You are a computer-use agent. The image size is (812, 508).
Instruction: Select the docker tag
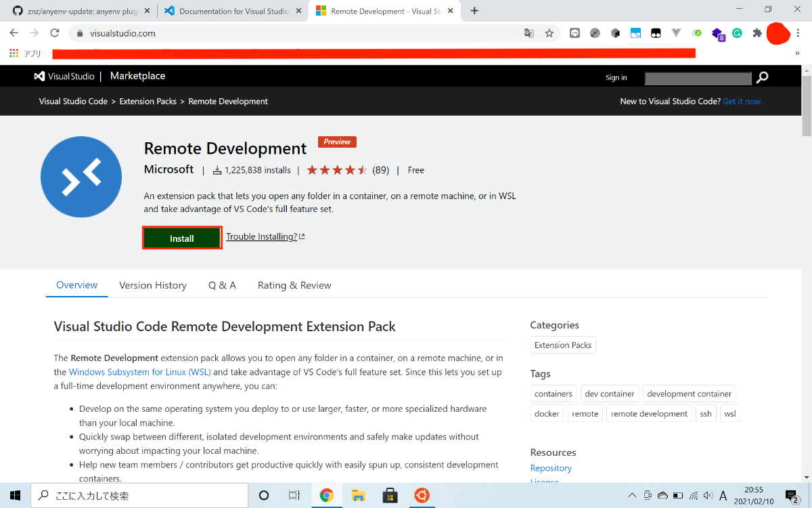pos(547,413)
